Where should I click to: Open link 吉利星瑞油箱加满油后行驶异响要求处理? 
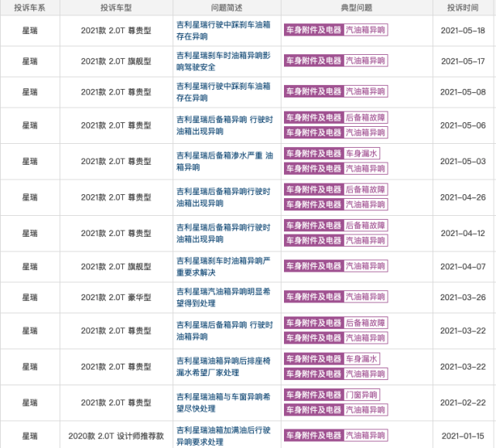pyautogui.click(x=224, y=436)
